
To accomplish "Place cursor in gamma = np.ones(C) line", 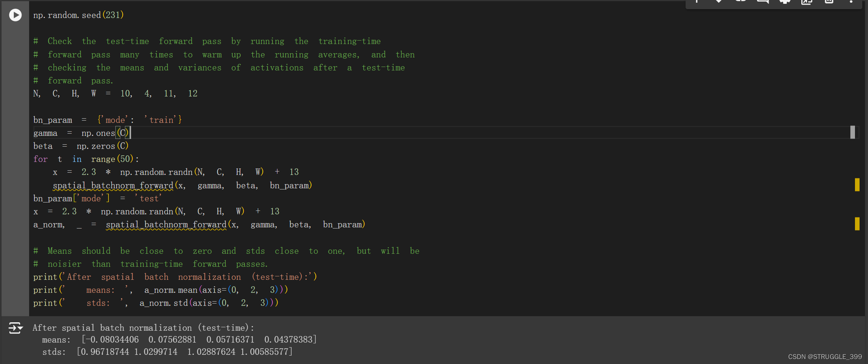I will click(x=82, y=133).
